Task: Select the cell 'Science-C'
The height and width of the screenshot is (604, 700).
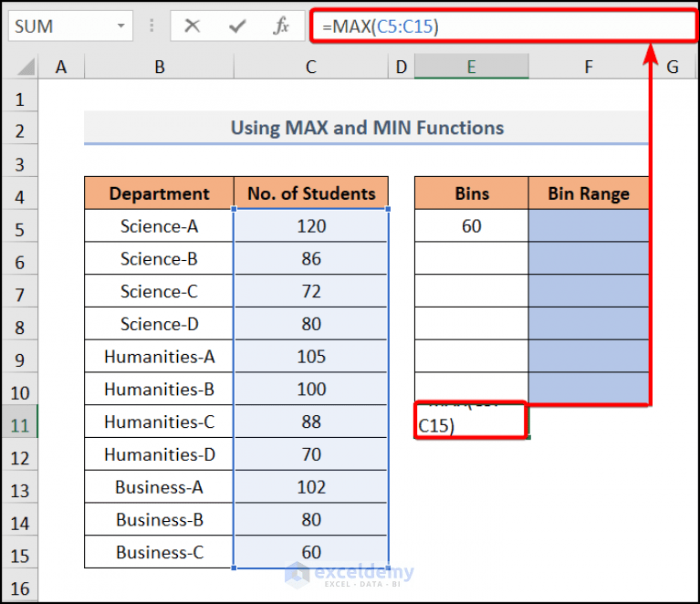Action: point(160,291)
